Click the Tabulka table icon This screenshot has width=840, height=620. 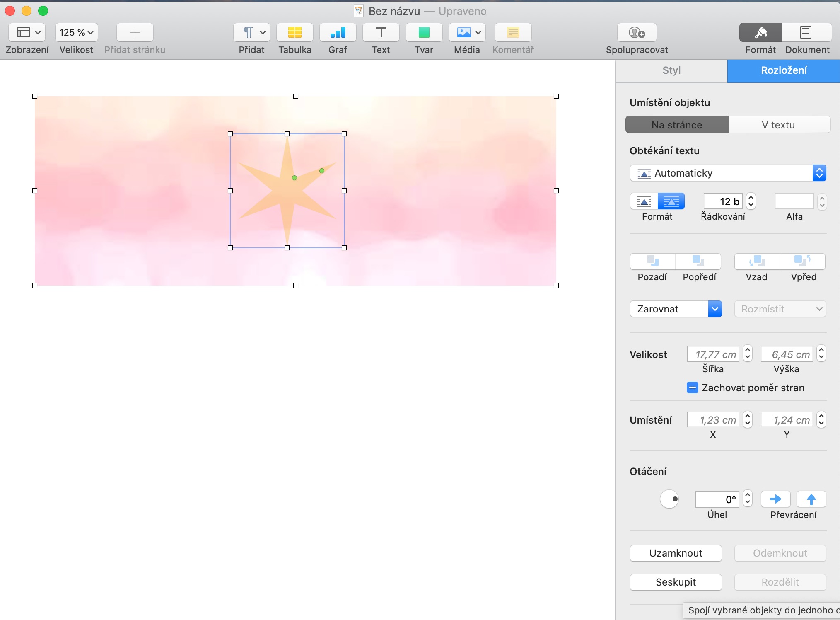click(294, 33)
